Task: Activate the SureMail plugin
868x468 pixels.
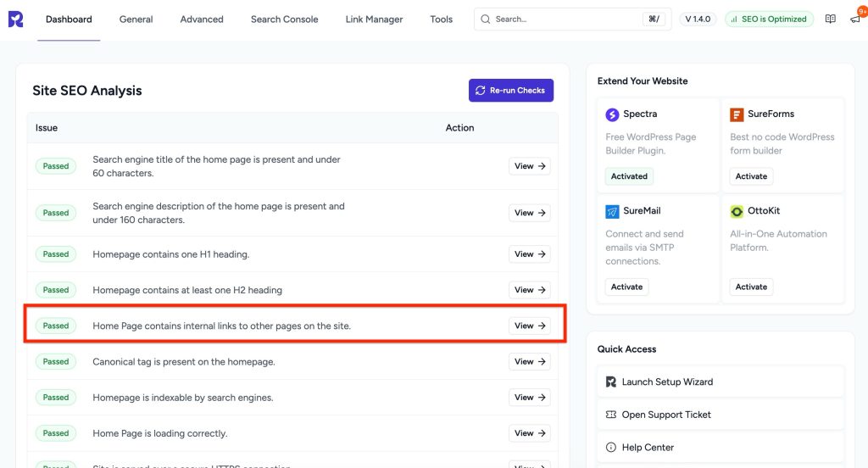Action: (x=626, y=287)
